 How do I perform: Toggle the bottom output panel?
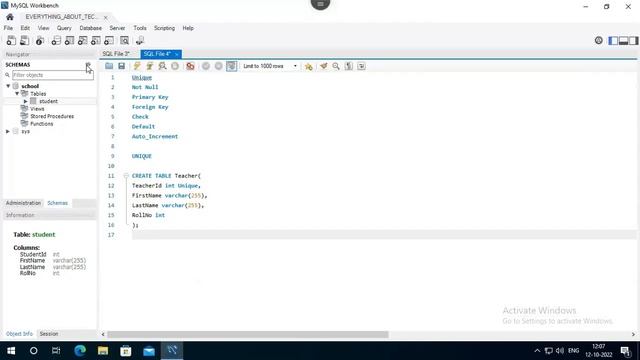[x=623, y=40]
